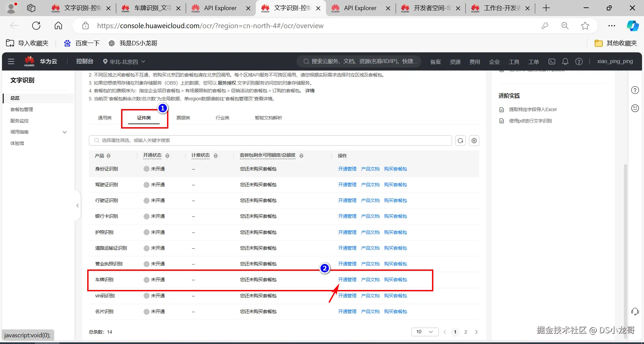Open 产品文档 for 身份证识别
This screenshot has width=644, height=344.
[x=370, y=169]
